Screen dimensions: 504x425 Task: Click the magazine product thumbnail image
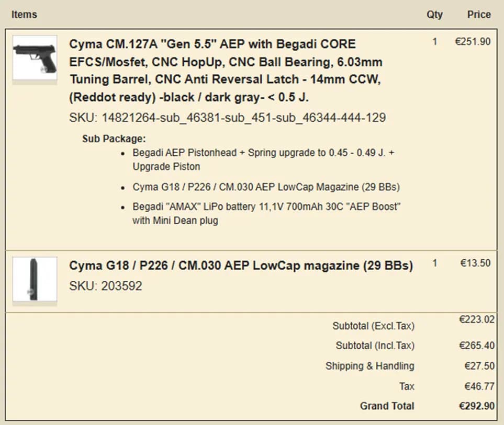[35, 279]
